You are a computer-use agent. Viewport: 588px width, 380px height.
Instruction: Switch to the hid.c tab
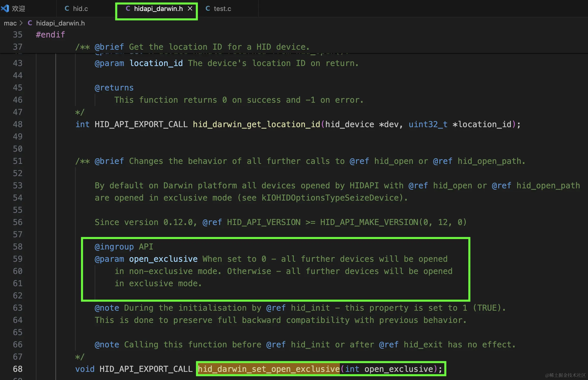(80, 9)
